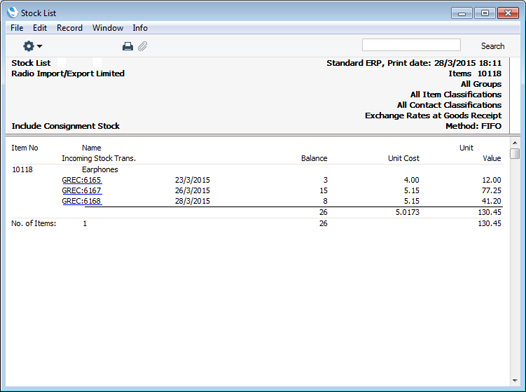Image resolution: width=526 pixels, height=392 pixels.
Task: Click the date 23/3/2015
Action: 192,180
